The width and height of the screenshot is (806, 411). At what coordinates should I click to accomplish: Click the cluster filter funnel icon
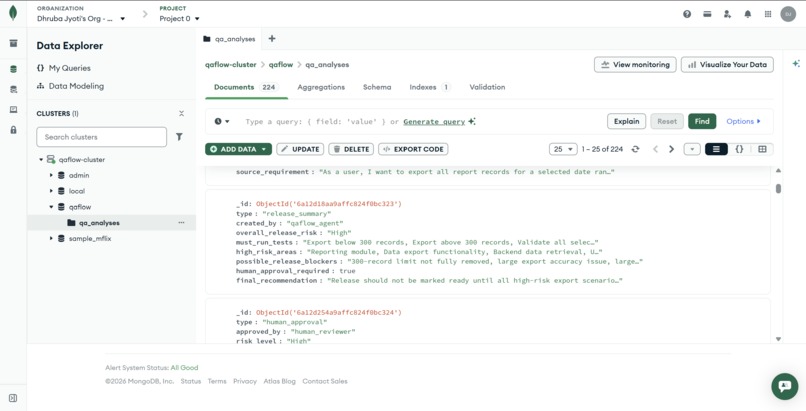(179, 137)
